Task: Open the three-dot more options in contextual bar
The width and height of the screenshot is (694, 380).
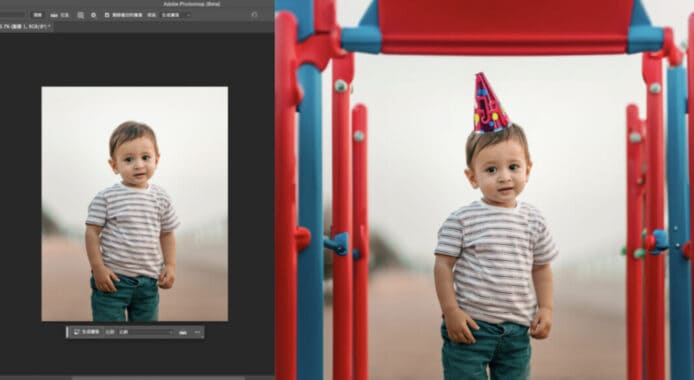Action: [x=197, y=332]
